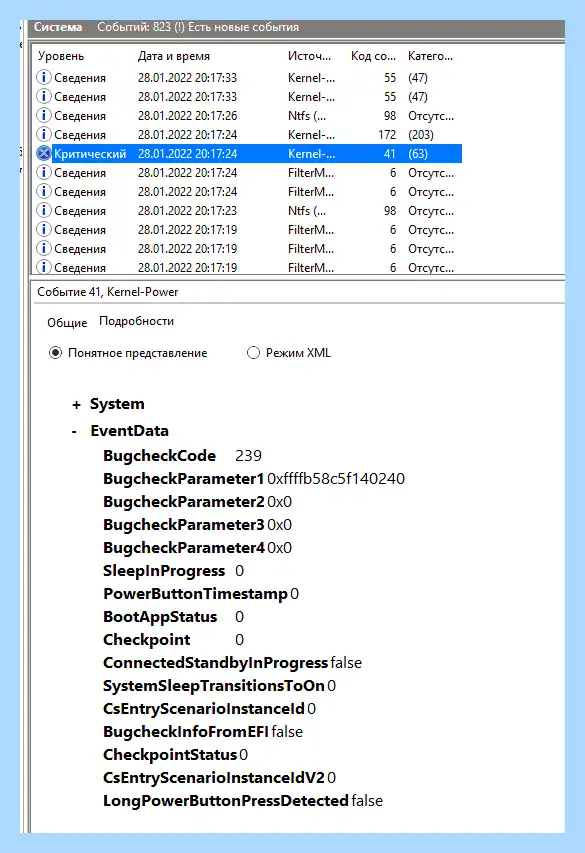This screenshot has width=585, height=853.
Task: Click BugcheckParameter3 label
Action: 183,525
